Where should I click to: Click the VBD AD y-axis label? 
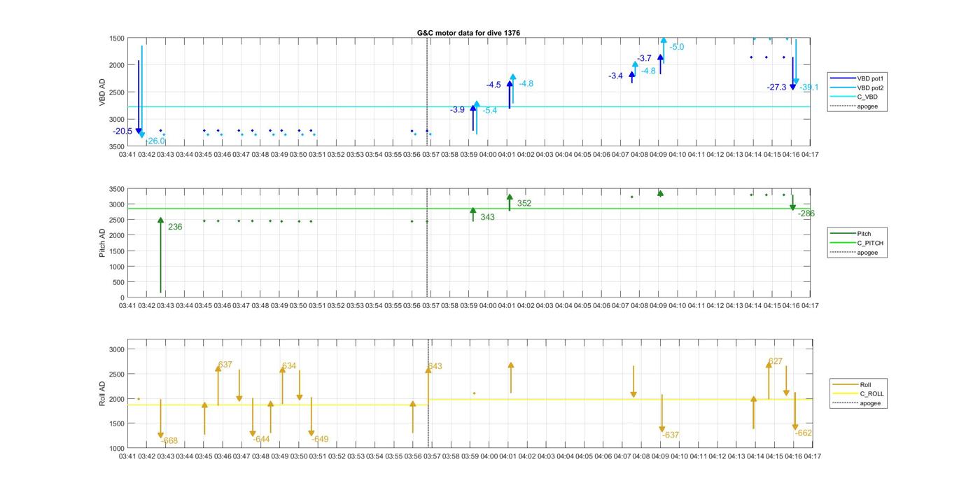(102, 92)
